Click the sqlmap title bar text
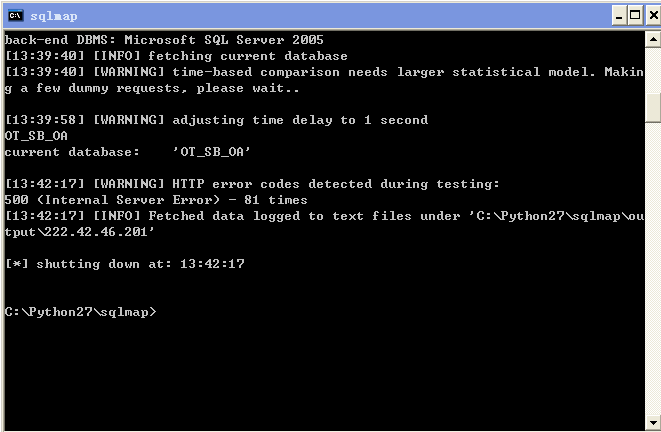Viewport: 661px width, 432px height. coord(54,16)
